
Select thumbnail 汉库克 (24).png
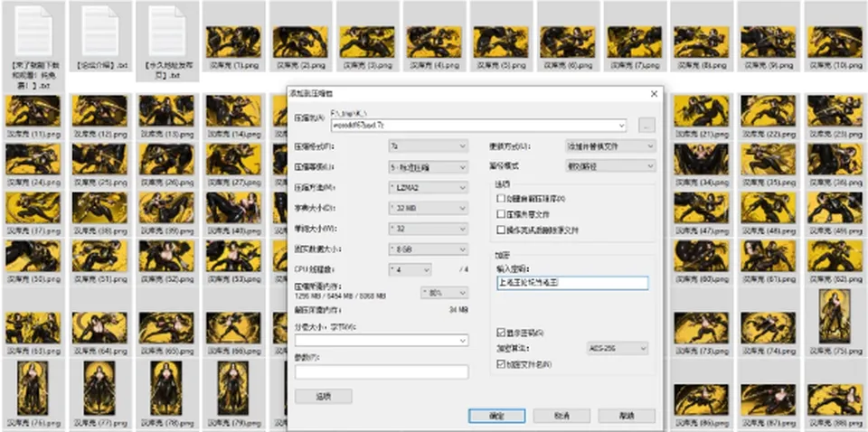tap(33, 159)
